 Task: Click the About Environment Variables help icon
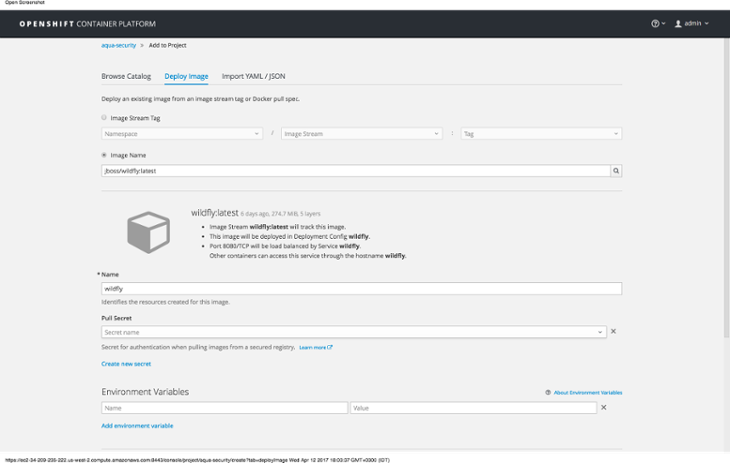click(x=548, y=393)
